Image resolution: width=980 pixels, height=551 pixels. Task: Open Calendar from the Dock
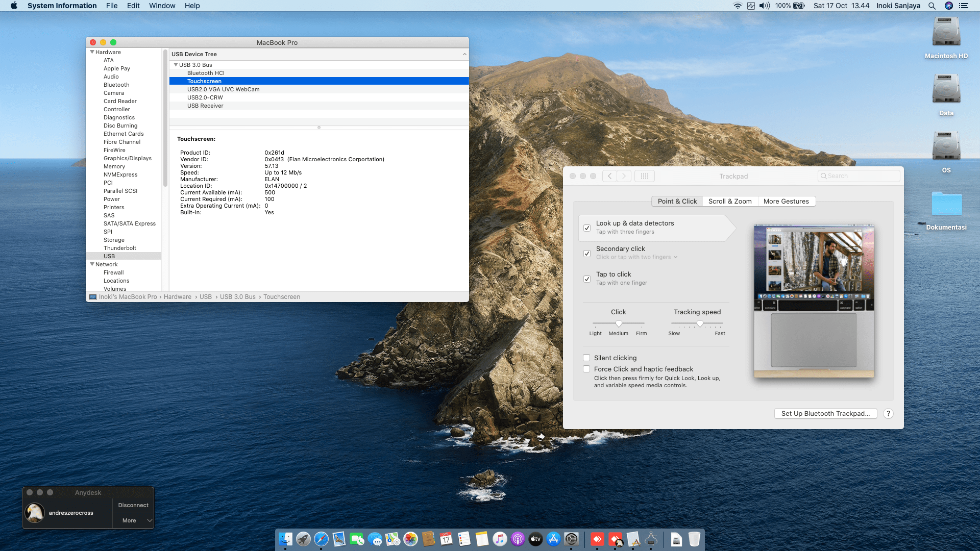[446, 539]
